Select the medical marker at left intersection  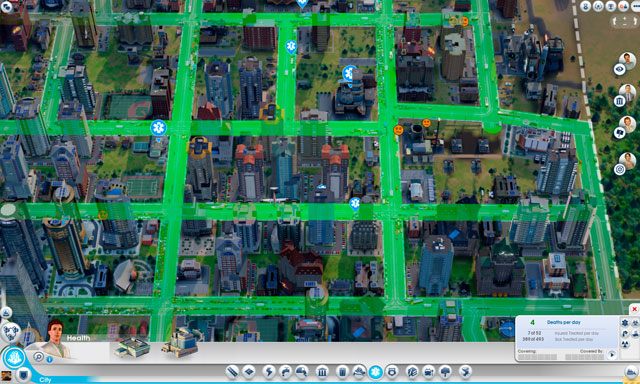[158, 128]
